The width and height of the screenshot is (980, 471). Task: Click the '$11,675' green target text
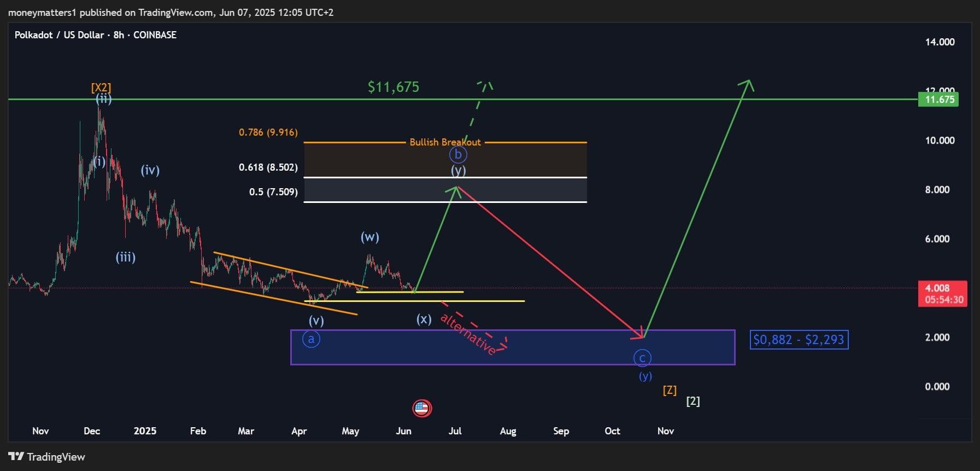click(394, 87)
